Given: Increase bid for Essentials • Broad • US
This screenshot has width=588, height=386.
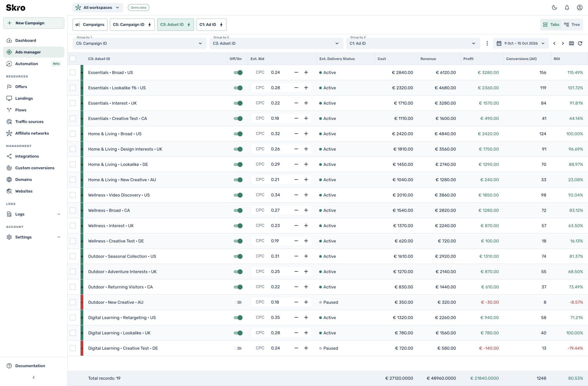Looking at the screenshot, I should click(306, 73).
